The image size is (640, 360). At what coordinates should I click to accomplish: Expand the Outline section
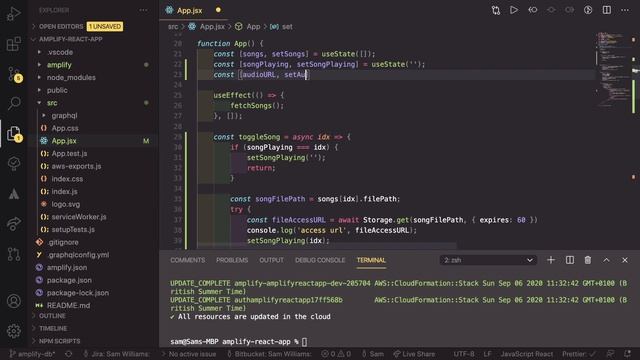[52, 316]
